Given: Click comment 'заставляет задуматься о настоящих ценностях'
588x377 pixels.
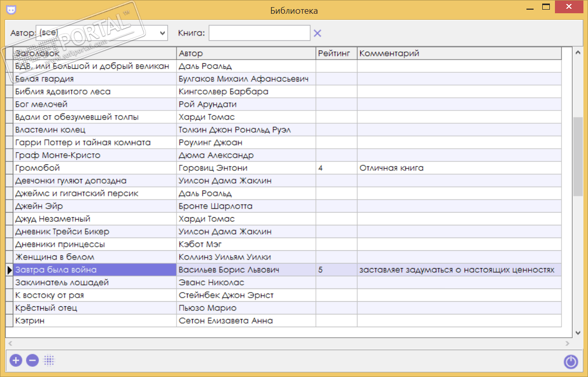Looking at the screenshot, I should pos(459,270).
